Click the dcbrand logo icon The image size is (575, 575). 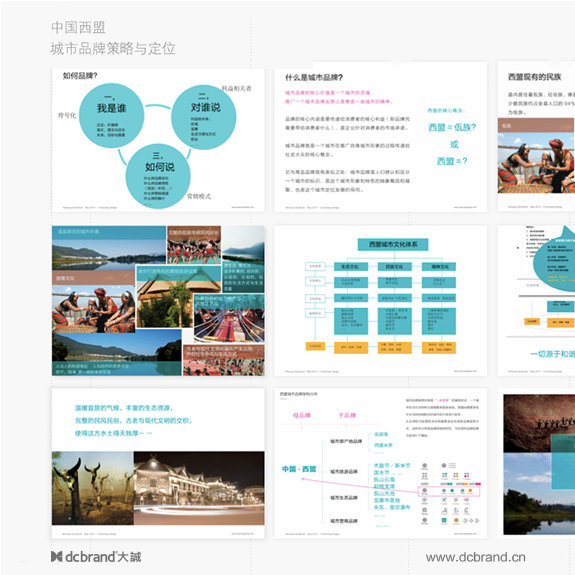56,556
